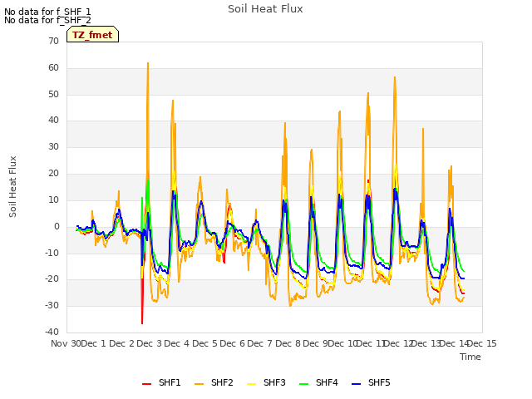Click the Dec 3 x-axis label
532x399 pixels.
[x=150, y=343]
